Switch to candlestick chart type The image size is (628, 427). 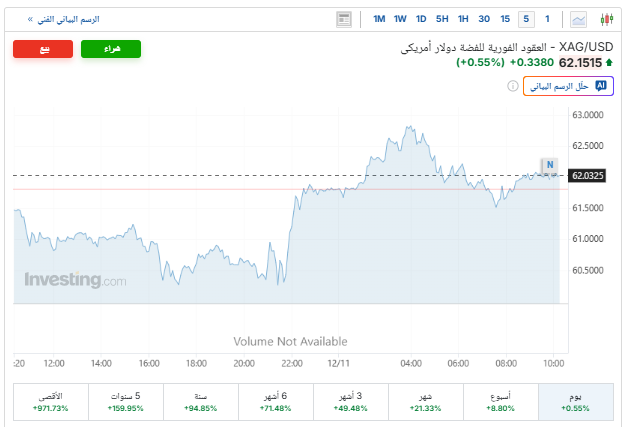pos(606,19)
